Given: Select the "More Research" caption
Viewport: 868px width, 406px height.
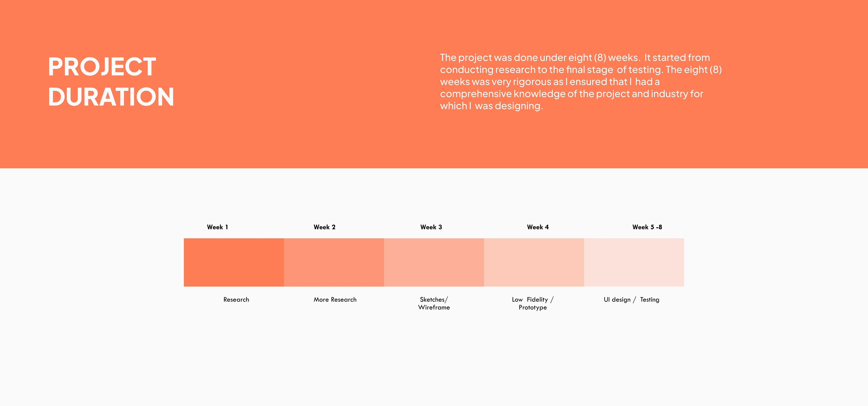Looking at the screenshot, I should click(335, 299).
